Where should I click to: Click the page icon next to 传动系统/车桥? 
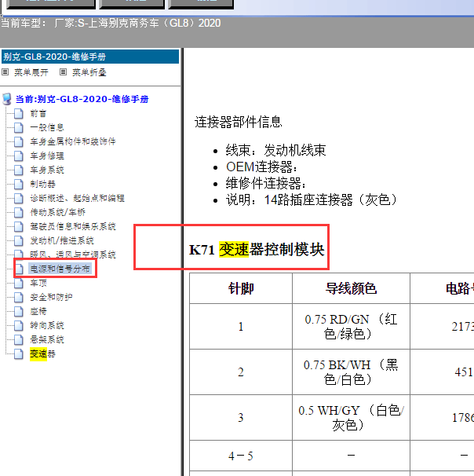[19, 212]
